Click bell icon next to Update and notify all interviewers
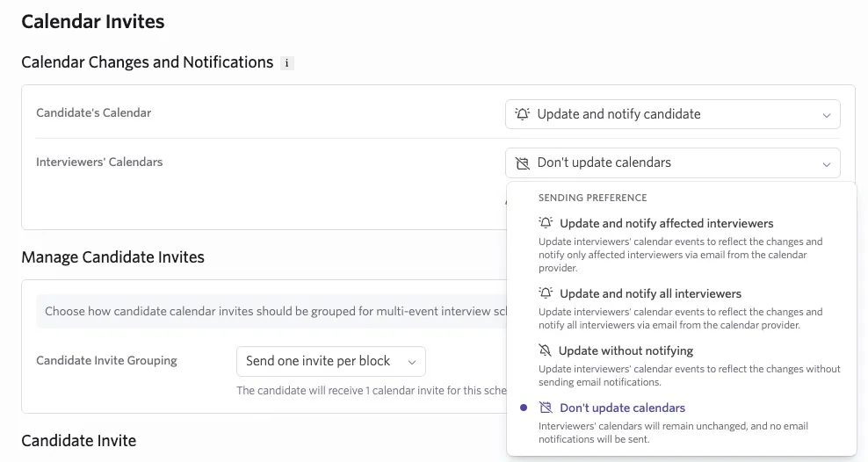Viewport: 868px width, 462px height. 546,293
